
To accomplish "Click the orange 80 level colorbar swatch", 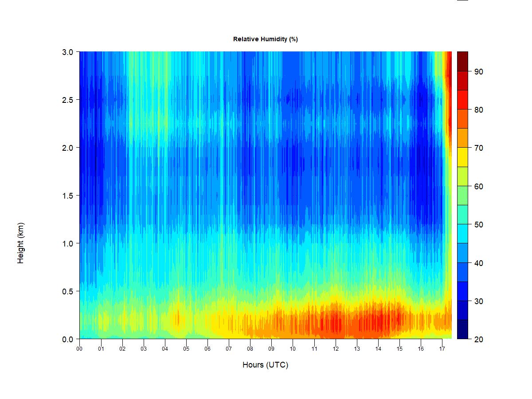I will point(462,119).
